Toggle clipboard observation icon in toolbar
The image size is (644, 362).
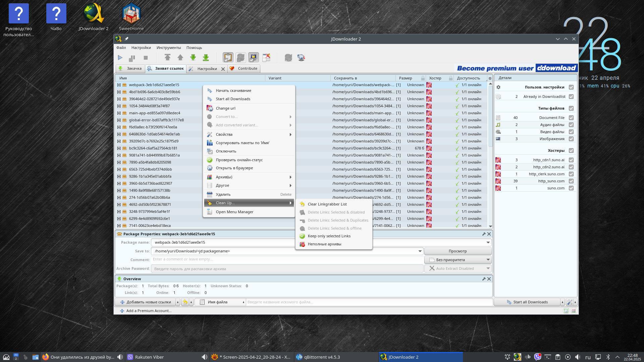[228, 58]
